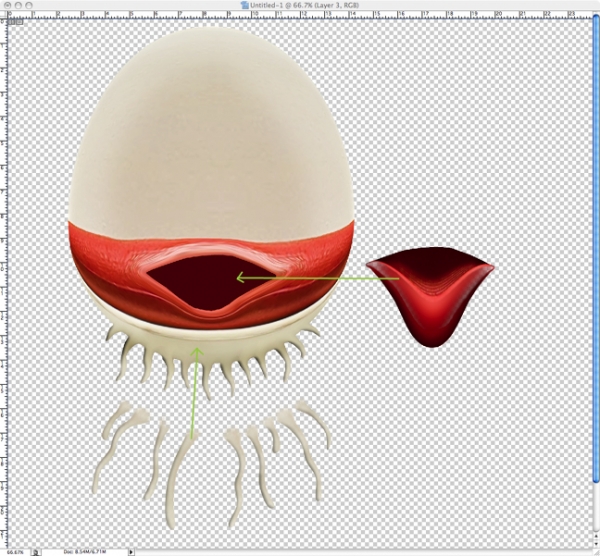Click the vertical scrollbar down arrow
The height and width of the screenshot is (556, 600).
(x=596, y=545)
